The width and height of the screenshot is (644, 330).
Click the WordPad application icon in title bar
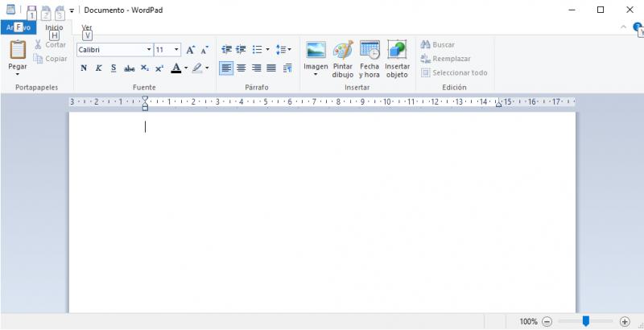tap(10, 10)
